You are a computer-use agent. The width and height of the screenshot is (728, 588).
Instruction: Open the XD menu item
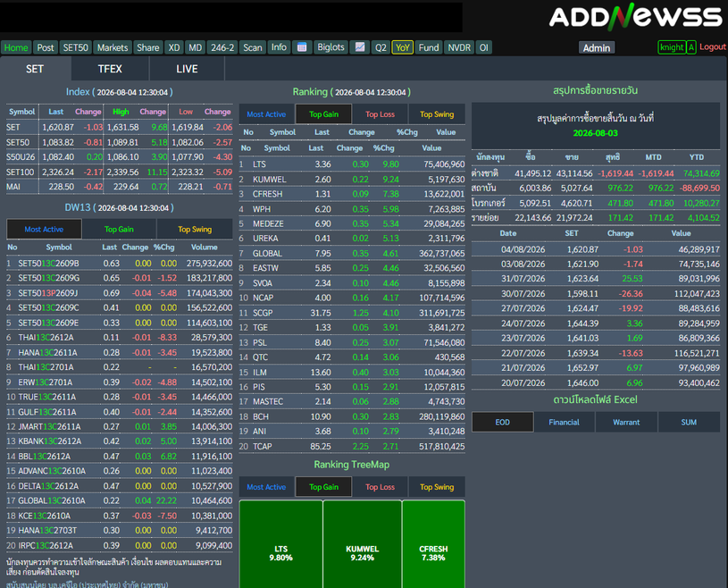pos(174,47)
